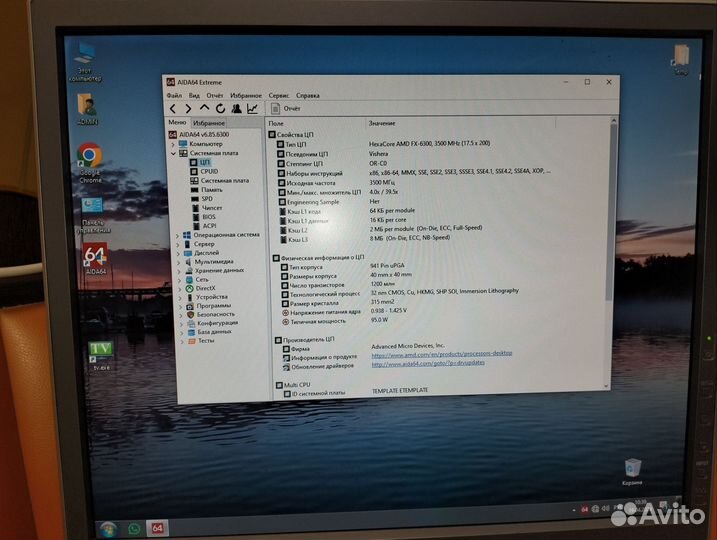Open the Файл menu
The height and width of the screenshot is (540, 717).
[174, 96]
